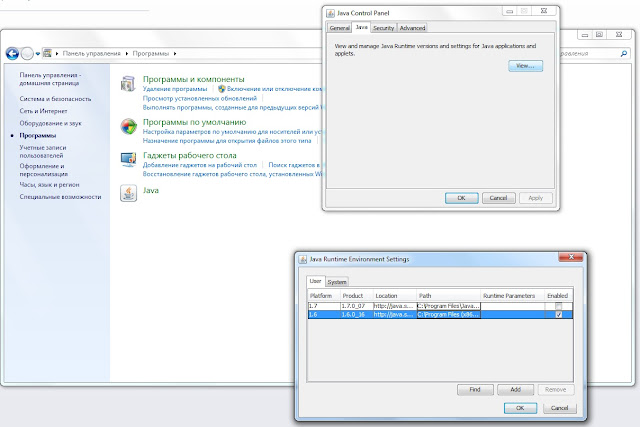Click the Product column header
640x427 pixels.
357,296
